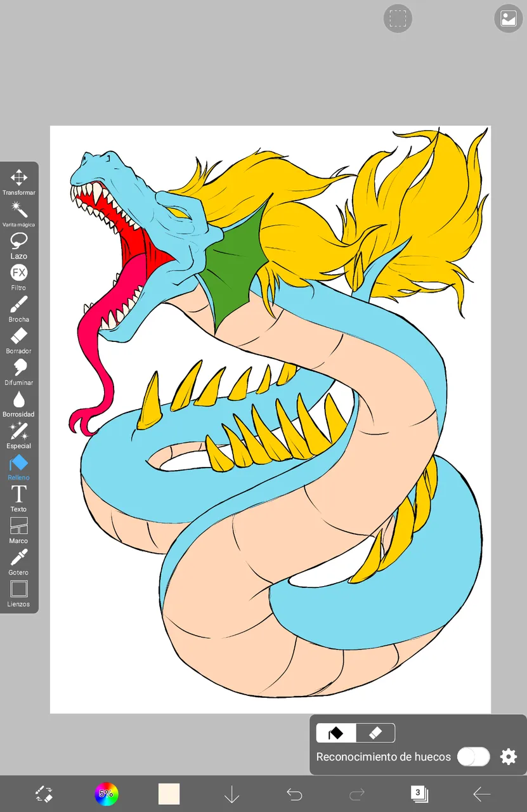
Task: Switch brush/eraser with the swap icon
Action: [43, 794]
